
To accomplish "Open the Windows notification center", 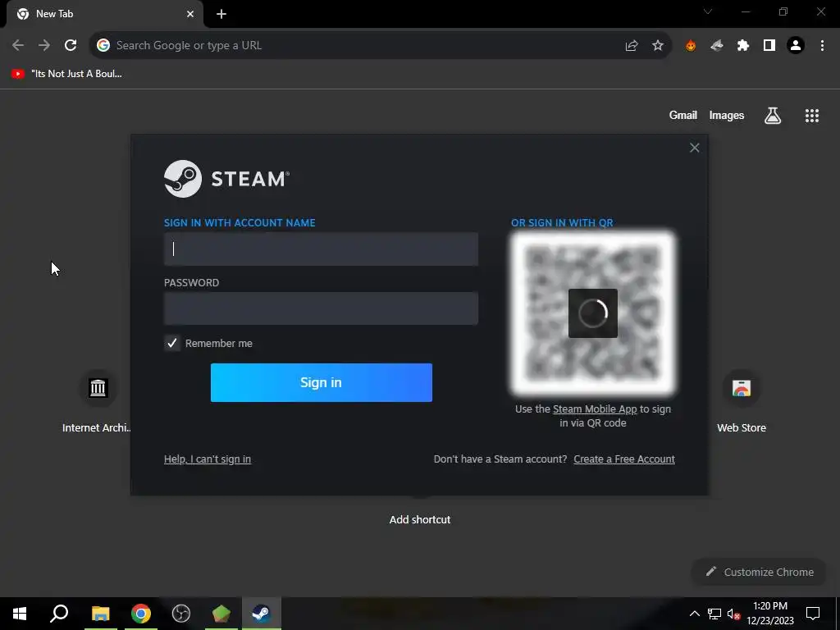I will (813, 614).
